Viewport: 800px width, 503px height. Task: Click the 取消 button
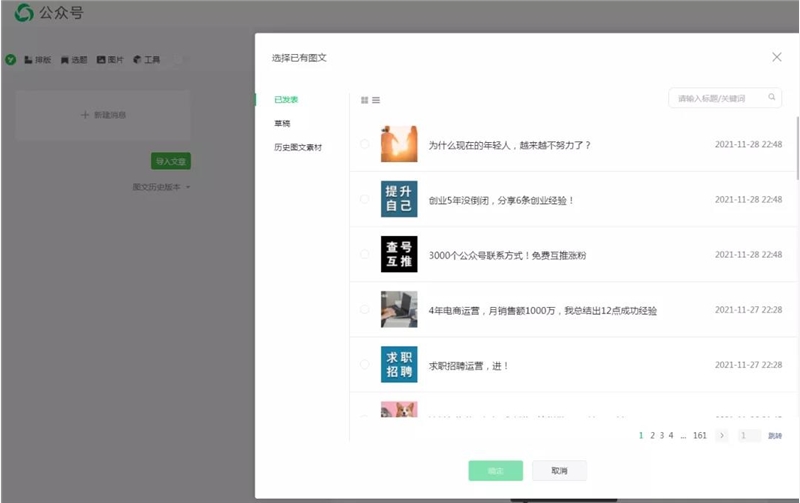tap(559, 470)
